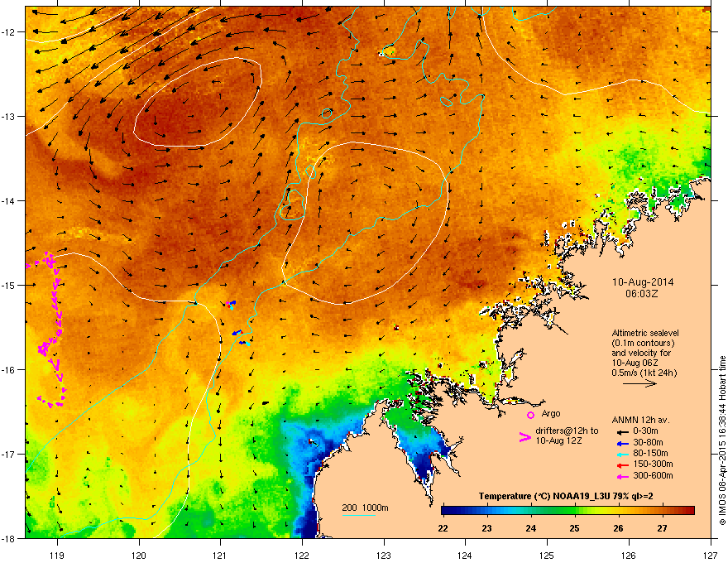
Task: Click the 26 colorbar tick label
Action: (x=618, y=528)
